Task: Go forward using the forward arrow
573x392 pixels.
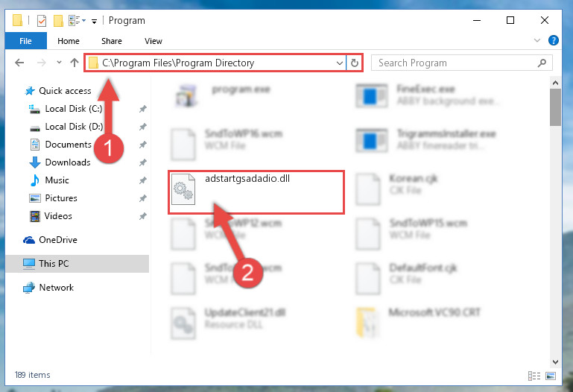Action: [41, 63]
